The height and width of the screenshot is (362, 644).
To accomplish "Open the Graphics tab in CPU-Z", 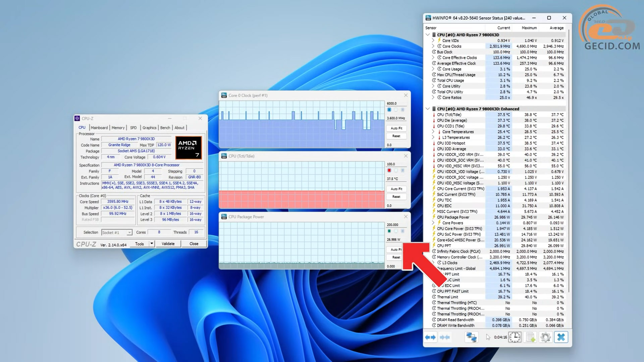I will tap(149, 128).
